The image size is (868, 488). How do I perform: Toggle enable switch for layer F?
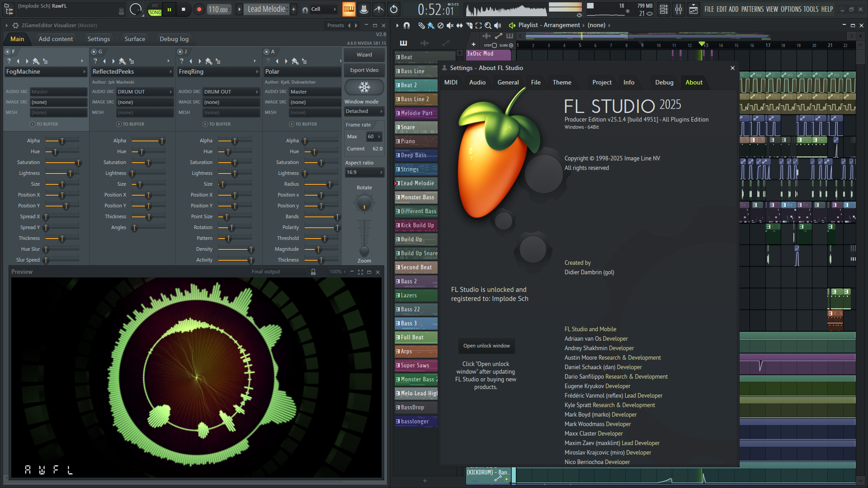[7, 52]
